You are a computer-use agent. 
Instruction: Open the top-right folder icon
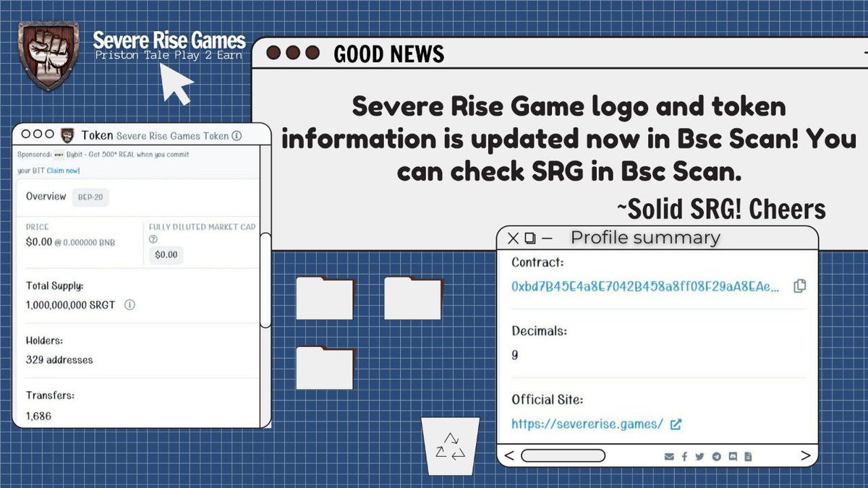point(413,298)
